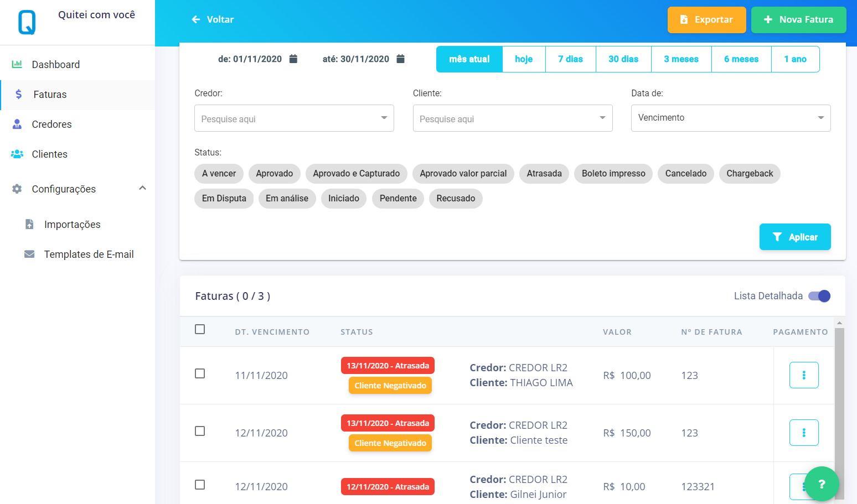Toggle the A vencer status filter chip
Viewport: 857px width, 504px height.
click(219, 174)
